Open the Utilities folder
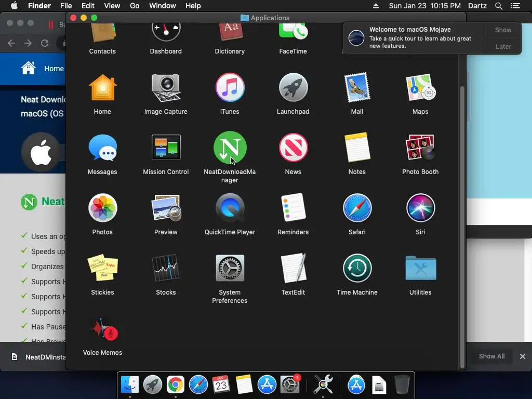Image resolution: width=532 pixels, height=399 pixels. (420, 268)
